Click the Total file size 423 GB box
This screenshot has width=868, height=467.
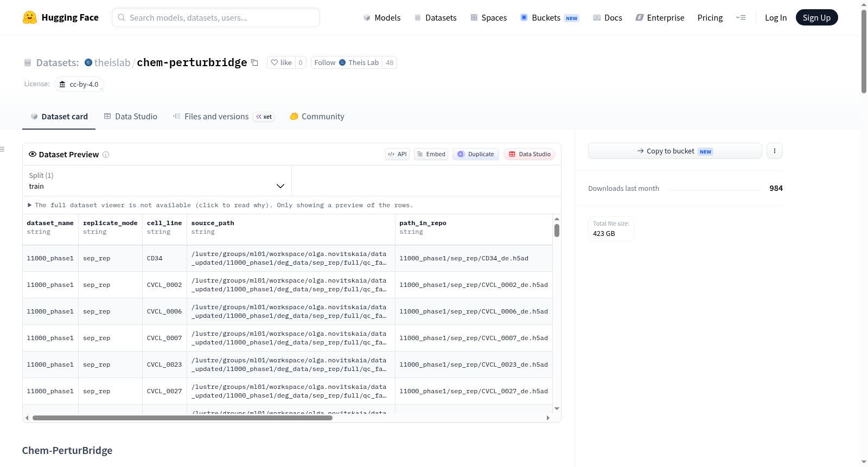(x=611, y=229)
